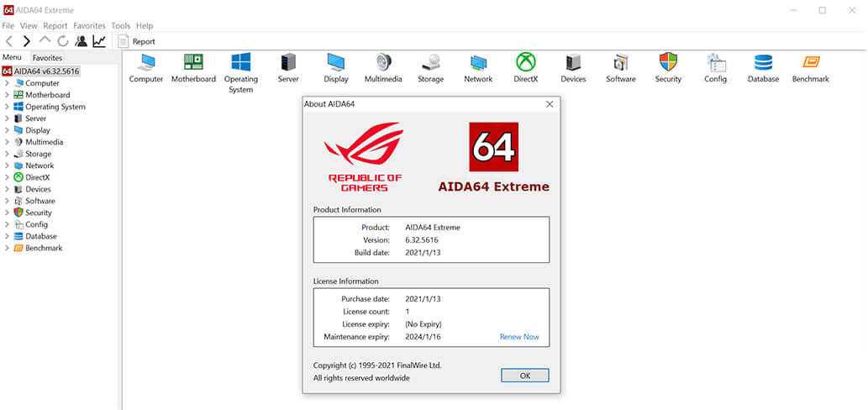This screenshot has height=410, width=868.
Task: Select the Benchmark icon in main panel
Action: pos(810,63)
